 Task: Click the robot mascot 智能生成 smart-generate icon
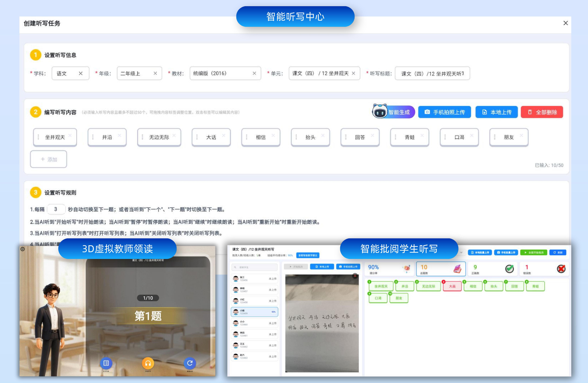(x=380, y=112)
